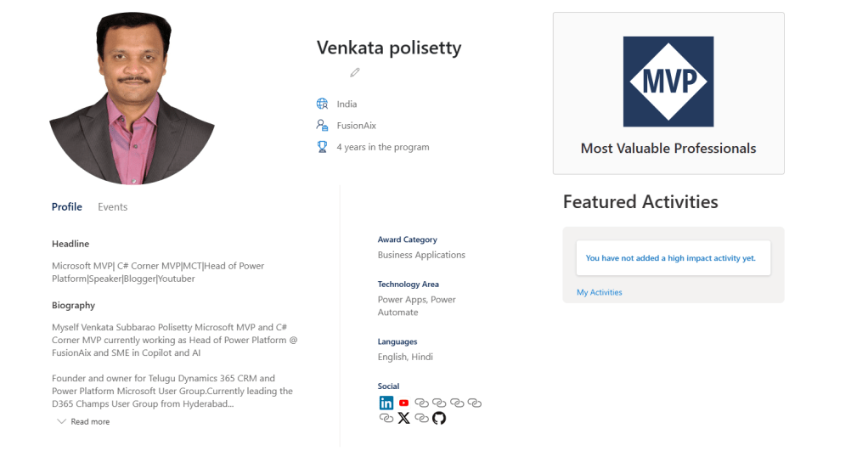Click the trophy icon beside years in program
Screen dimensions: 868x451
[x=323, y=147]
